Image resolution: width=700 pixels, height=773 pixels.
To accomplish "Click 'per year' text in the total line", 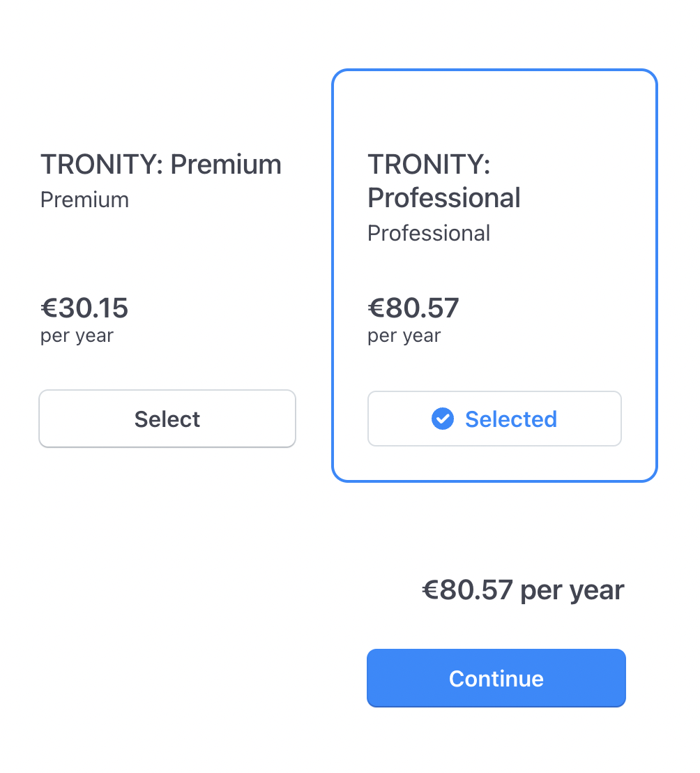I will pyautogui.click(x=572, y=592).
